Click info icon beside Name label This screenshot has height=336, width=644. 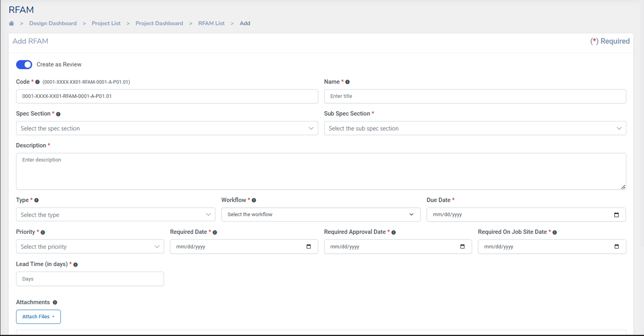(x=348, y=82)
